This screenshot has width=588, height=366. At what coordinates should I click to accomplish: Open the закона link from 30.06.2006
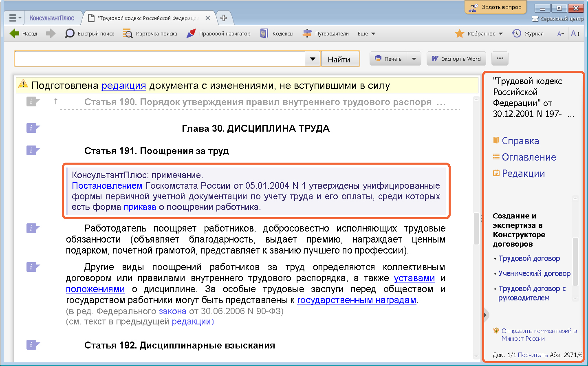[172, 311]
